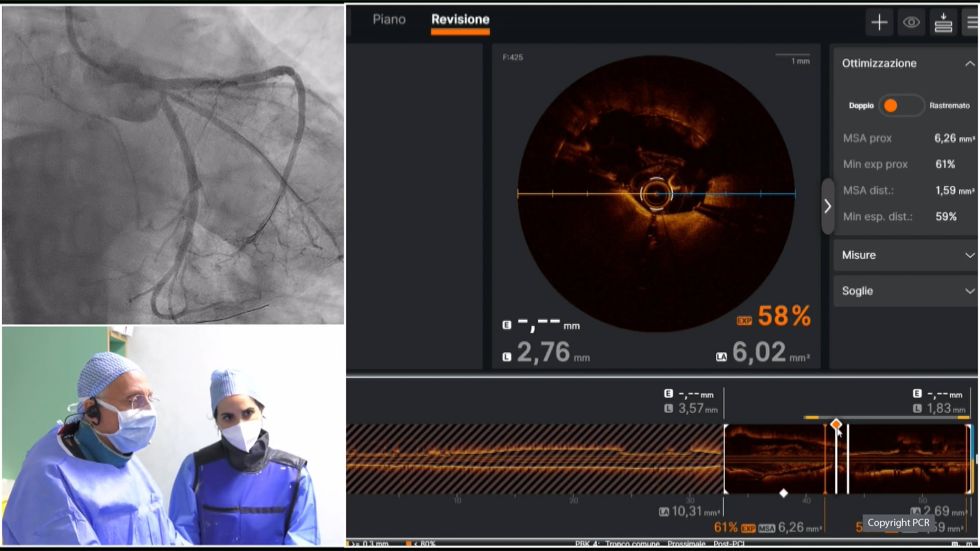980x551 pixels.
Task: Expand the Soglie section
Action: (970, 291)
